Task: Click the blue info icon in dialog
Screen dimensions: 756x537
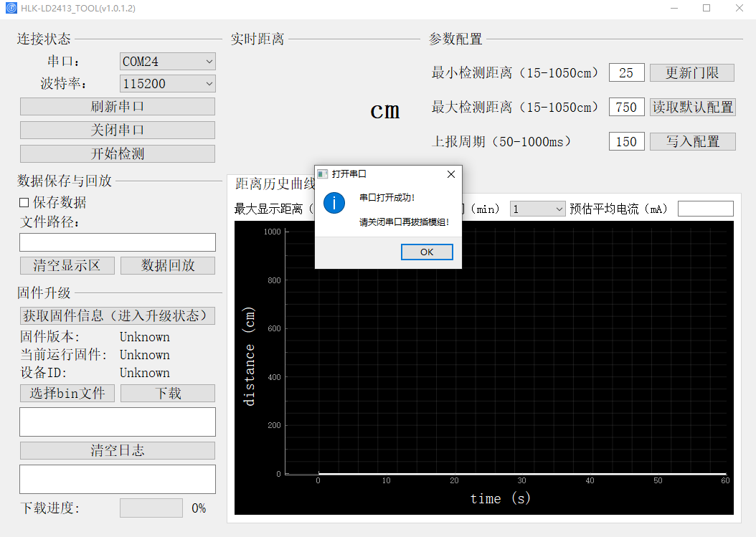Action: [x=334, y=202]
